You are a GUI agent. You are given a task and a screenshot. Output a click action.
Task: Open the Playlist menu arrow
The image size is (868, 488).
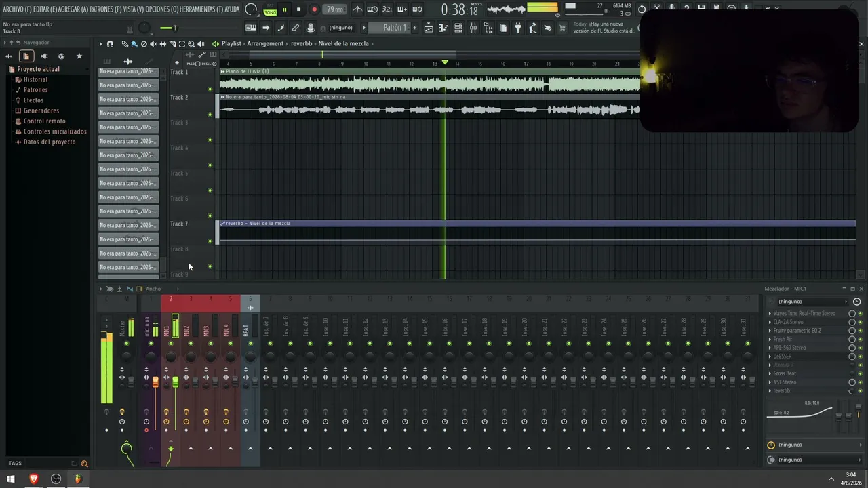pyautogui.click(x=100, y=44)
